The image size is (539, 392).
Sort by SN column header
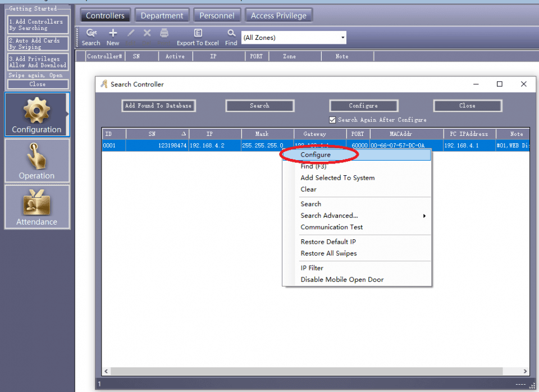[x=157, y=134]
